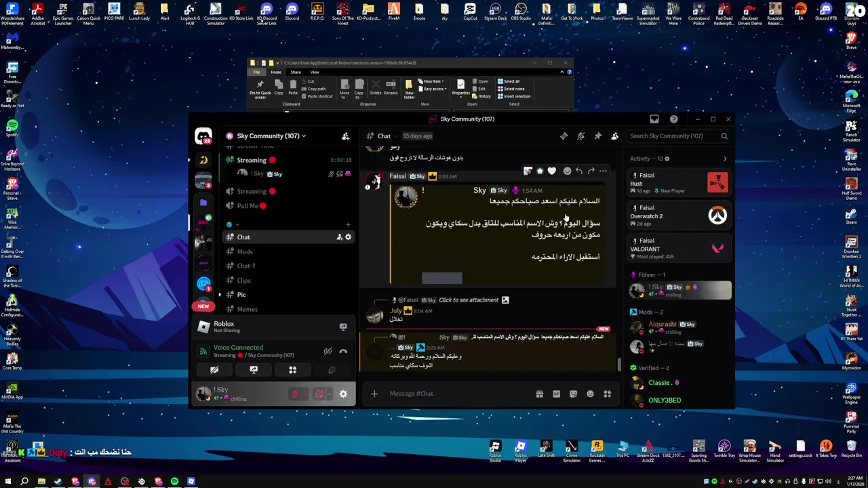Jump to NEW unread mentions pill
This screenshot has height=488, width=868.
click(203, 306)
